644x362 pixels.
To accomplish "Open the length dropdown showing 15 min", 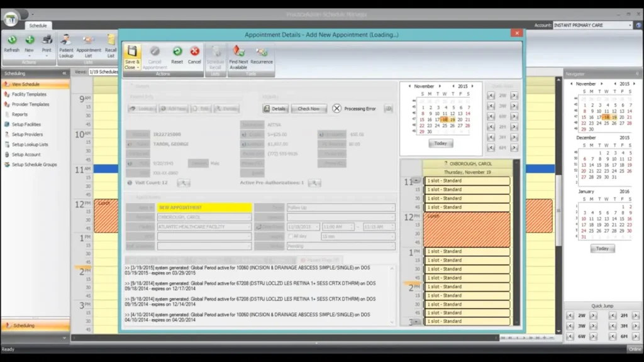I will click(392, 236).
